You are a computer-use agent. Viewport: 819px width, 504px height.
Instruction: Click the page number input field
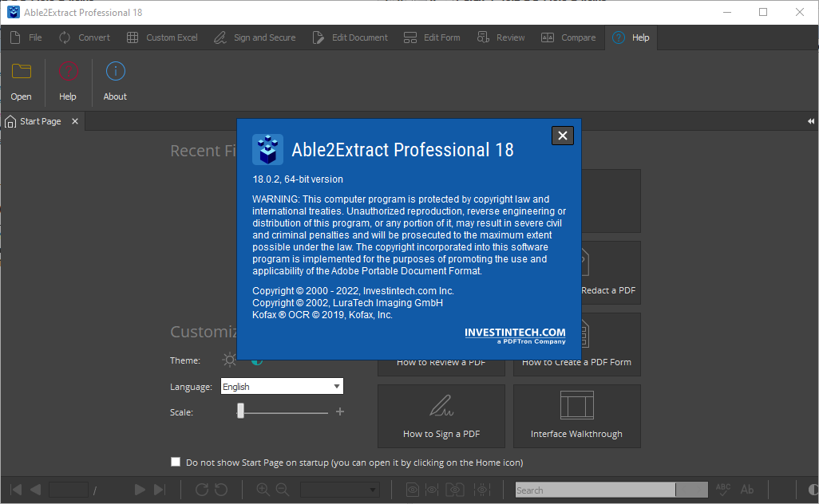click(69, 490)
